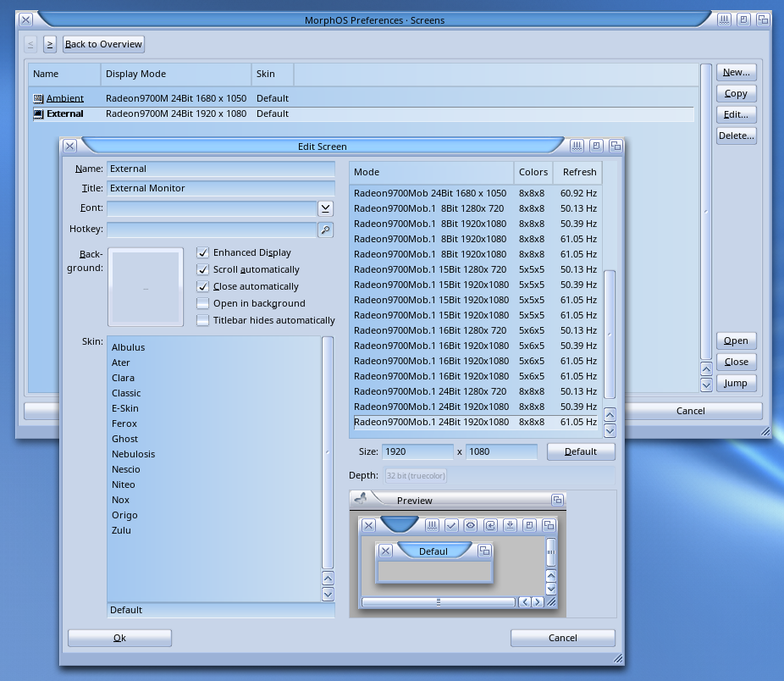Viewport: 784px width, 681px height.
Task: Select 15Bit 1280x 720 mode row
Action: pos(475,269)
